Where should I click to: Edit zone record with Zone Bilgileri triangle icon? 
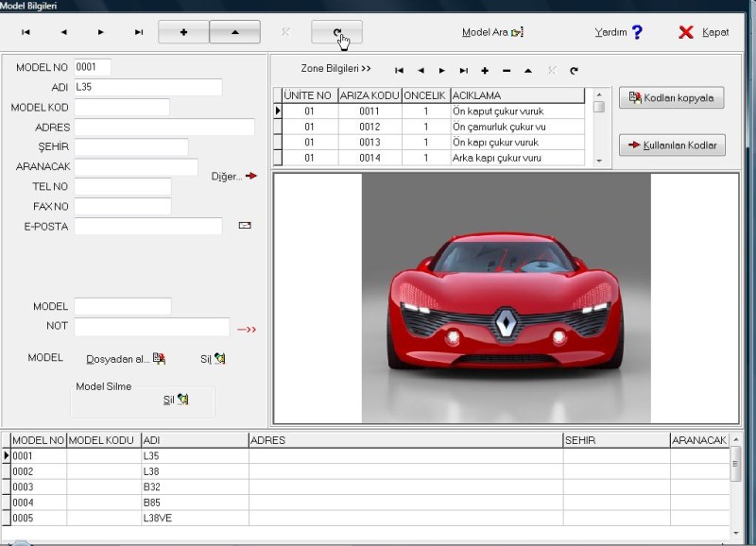(528, 71)
